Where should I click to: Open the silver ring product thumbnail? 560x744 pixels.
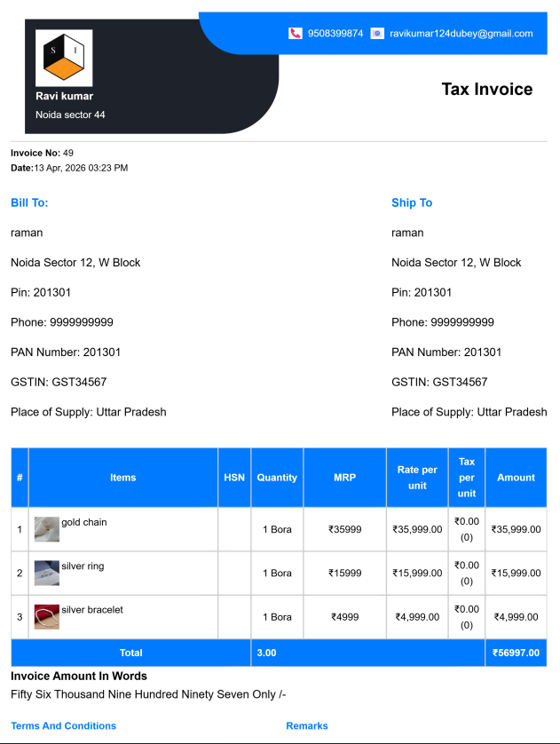[x=47, y=573]
